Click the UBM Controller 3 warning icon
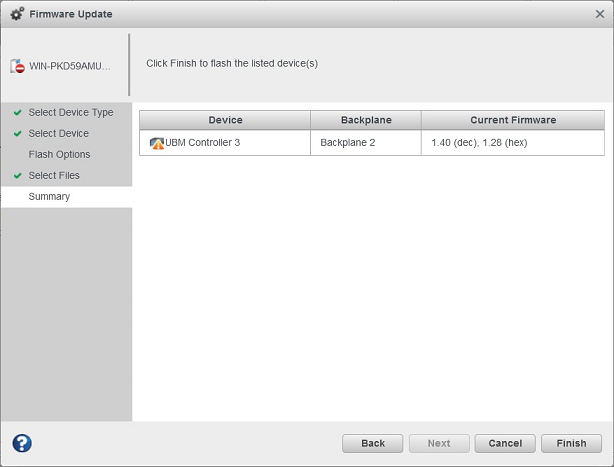614x467 pixels. 157,143
